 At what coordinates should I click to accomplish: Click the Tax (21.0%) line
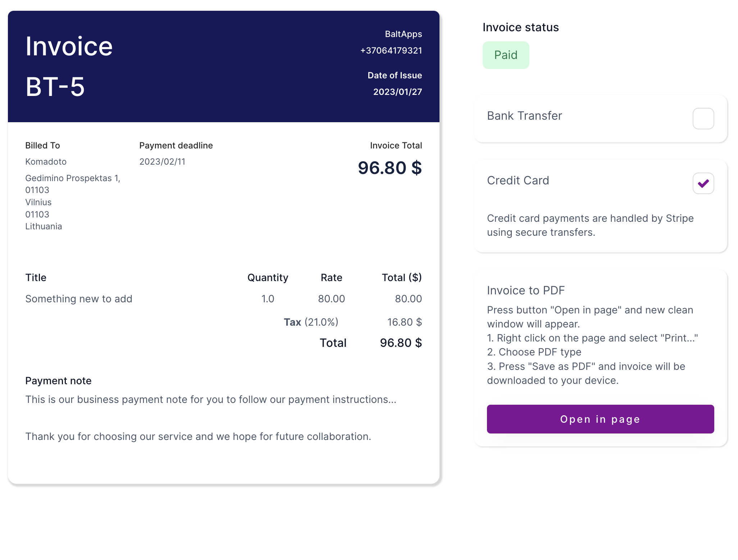click(x=311, y=322)
